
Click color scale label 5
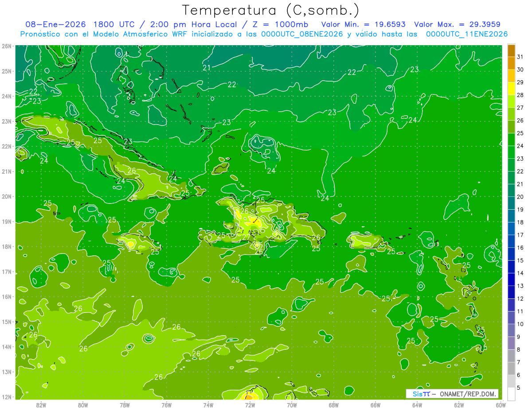coord(518,388)
